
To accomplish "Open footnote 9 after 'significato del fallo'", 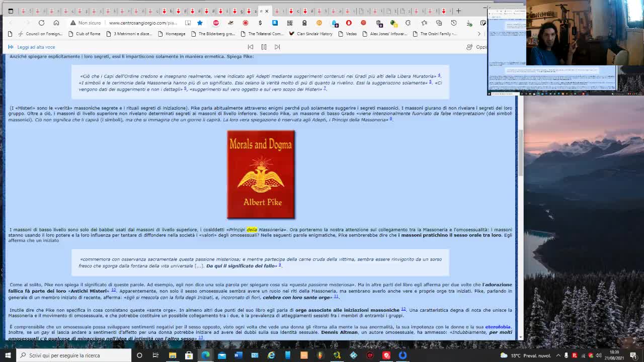I will click(x=280, y=265).
